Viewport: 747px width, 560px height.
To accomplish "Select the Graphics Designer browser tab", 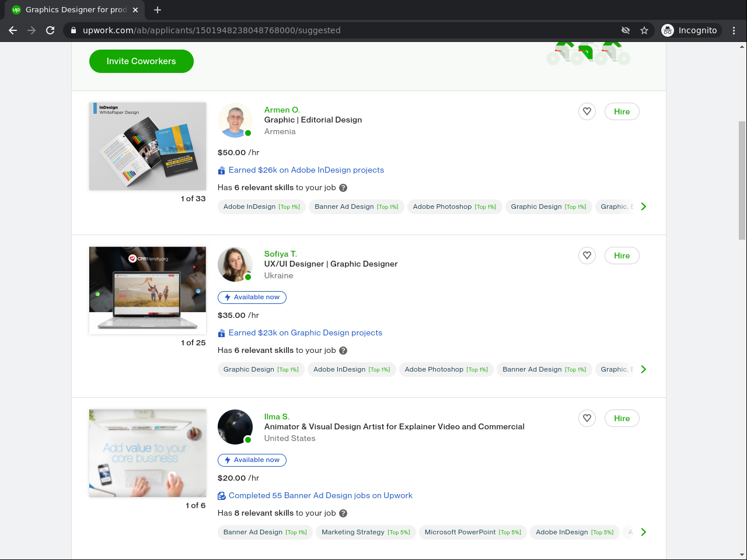I will (76, 10).
